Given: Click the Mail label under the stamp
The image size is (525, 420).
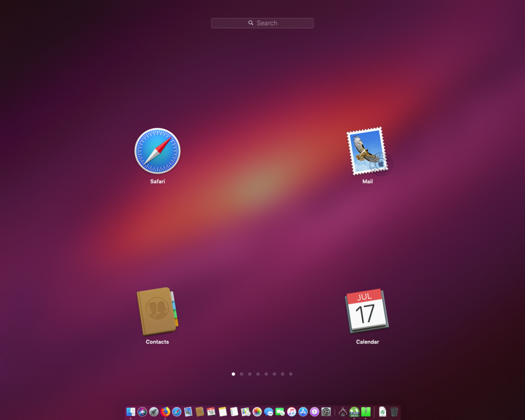Looking at the screenshot, I should pyautogui.click(x=367, y=182).
